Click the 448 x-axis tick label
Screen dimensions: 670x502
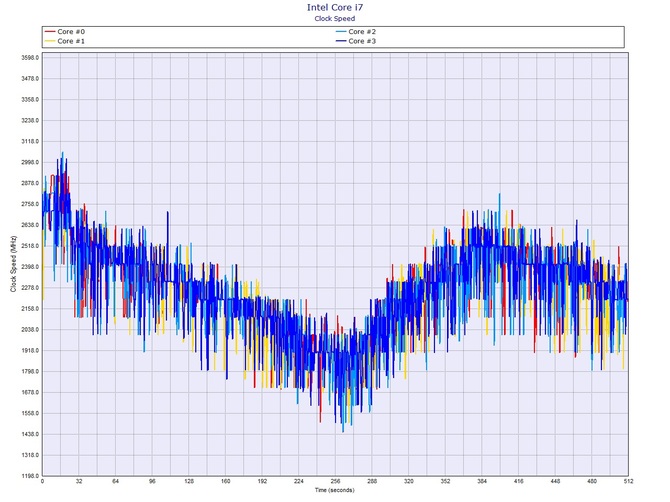555,481
